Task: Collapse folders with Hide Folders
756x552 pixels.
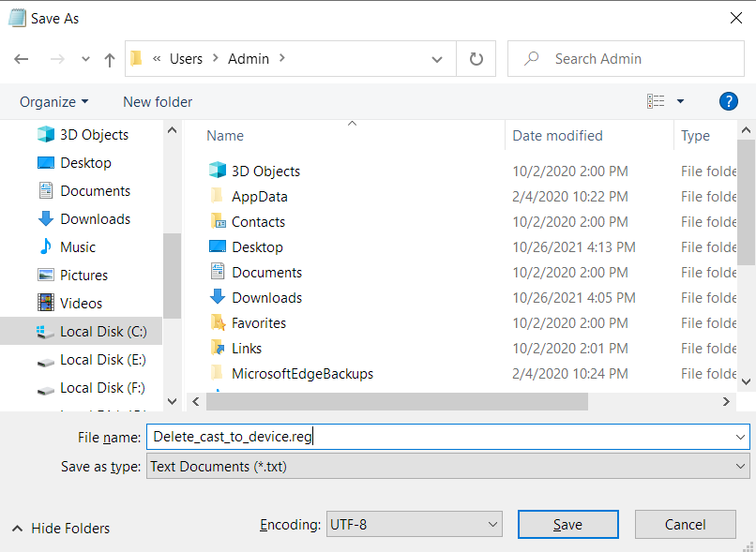Action: pos(60,528)
